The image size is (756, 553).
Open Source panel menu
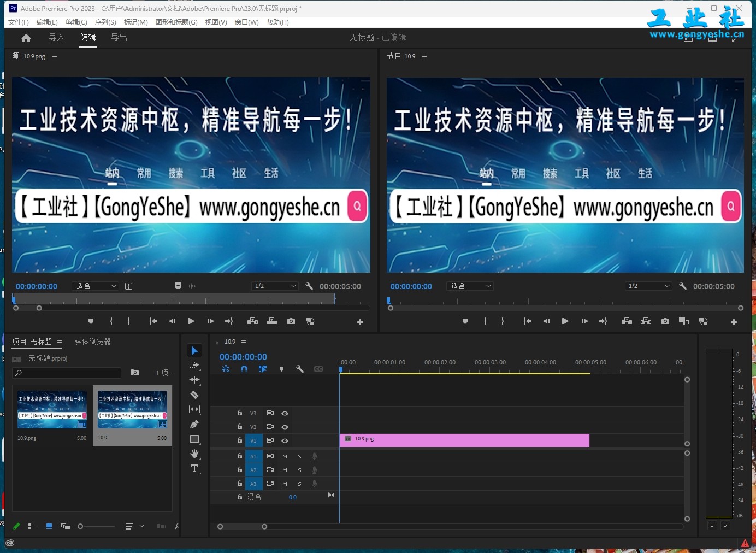54,56
